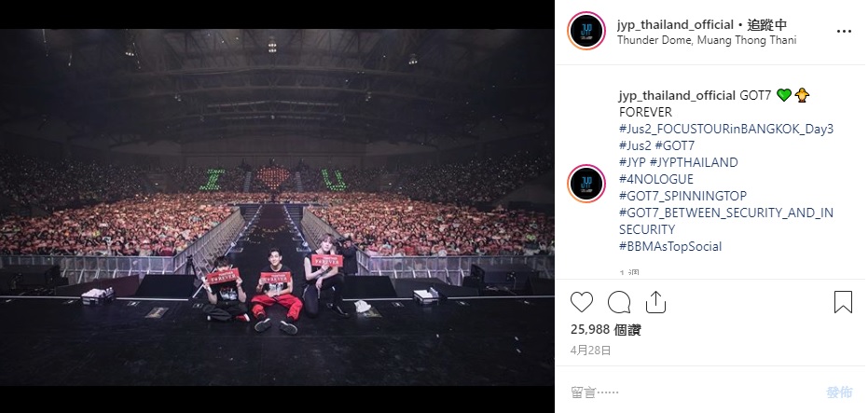Image resolution: width=868 pixels, height=413 pixels.
Task: Open the three-dot more options menu
Action: point(844,32)
